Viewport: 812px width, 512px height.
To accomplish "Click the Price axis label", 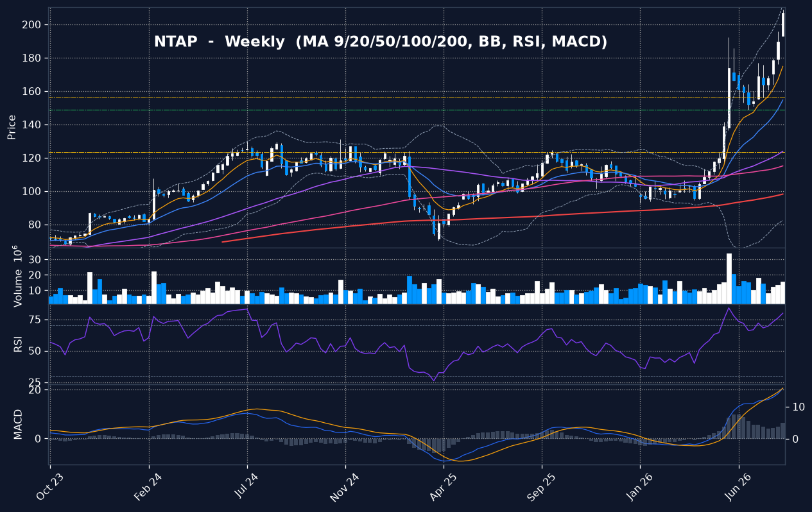I will 12,128.
